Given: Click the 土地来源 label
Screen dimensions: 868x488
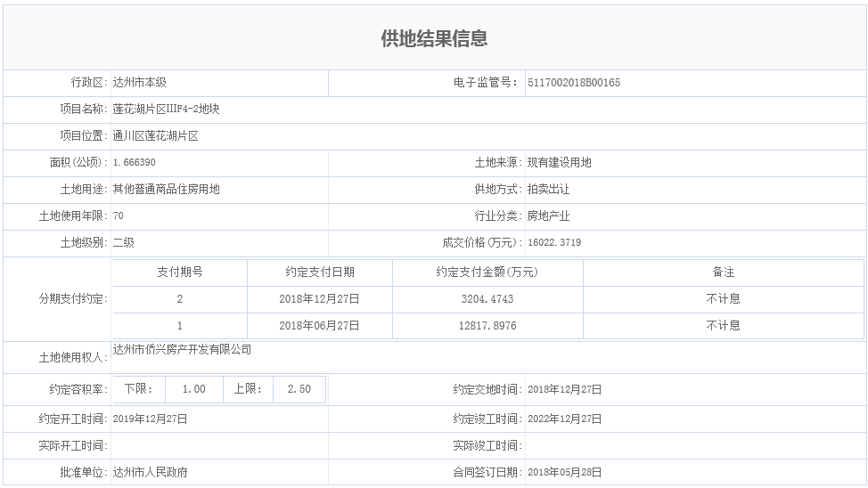Looking at the screenshot, I should click(x=498, y=162).
